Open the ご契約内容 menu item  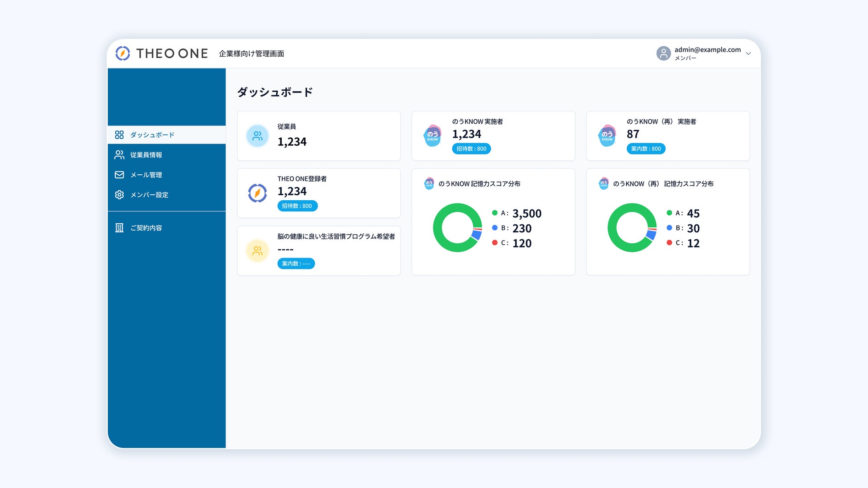(x=166, y=228)
